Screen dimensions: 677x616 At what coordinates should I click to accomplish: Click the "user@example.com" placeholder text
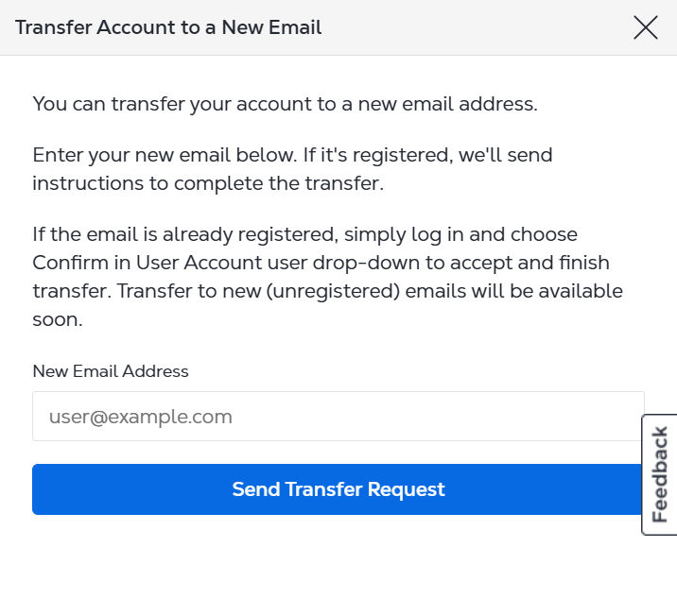(x=141, y=417)
